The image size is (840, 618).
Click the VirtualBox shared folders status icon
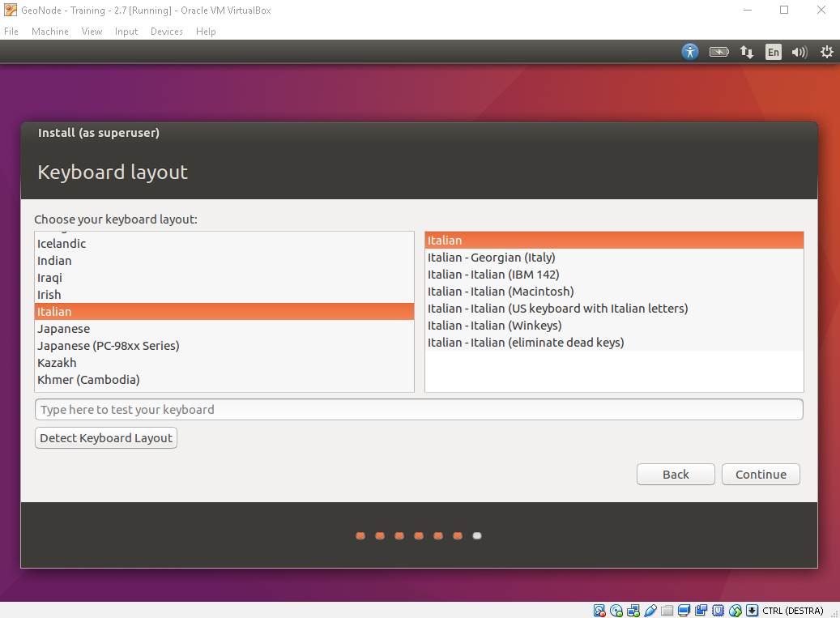tap(667, 611)
